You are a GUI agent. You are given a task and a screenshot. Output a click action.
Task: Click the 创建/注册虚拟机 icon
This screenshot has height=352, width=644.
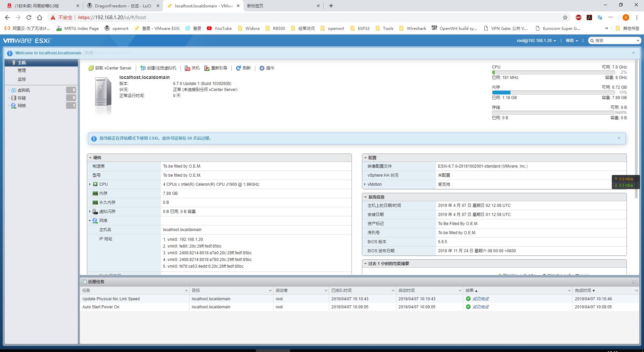[143, 68]
